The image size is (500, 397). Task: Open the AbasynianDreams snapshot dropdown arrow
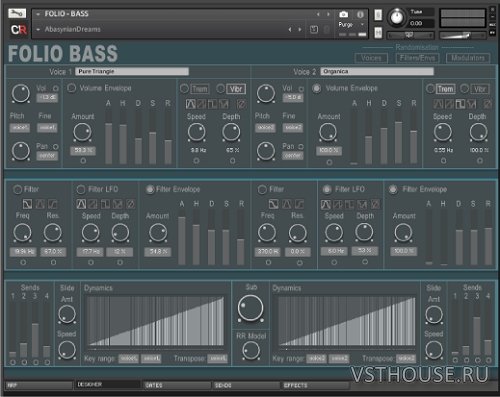click(x=38, y=30)
